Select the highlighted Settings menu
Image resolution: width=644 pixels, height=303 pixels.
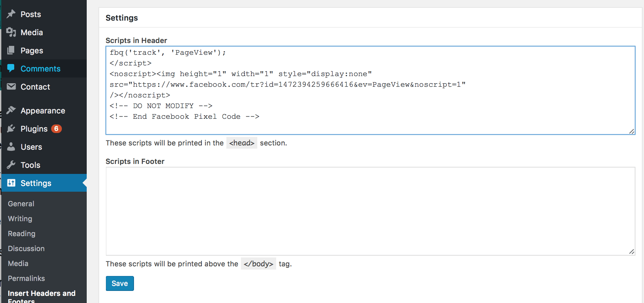pos(44,183)
